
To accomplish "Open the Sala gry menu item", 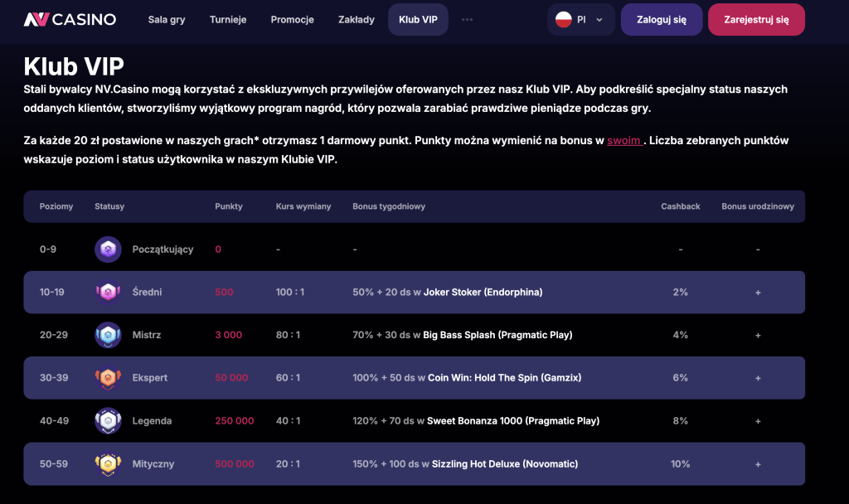I will coord(167,20).
